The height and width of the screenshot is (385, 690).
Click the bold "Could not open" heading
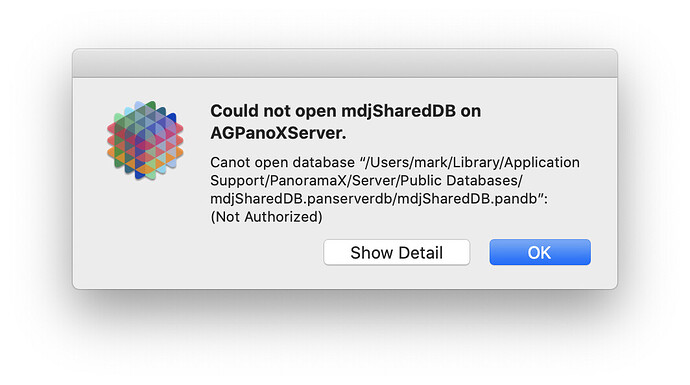pyautogui.click(x=273, y=111)
